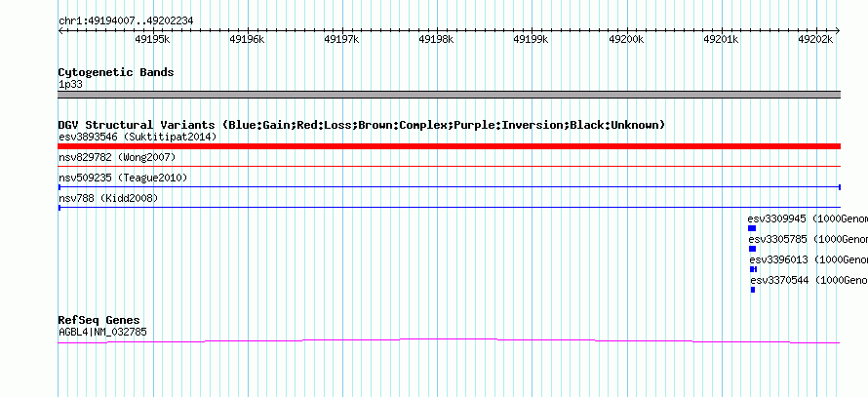Click the nsv509235 (Teague2010) label

tap(123, 178)
